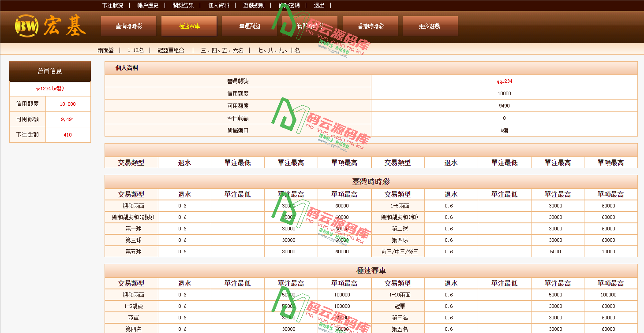The image size is (644, 333).
Task: Click the 下注狀況 menu item
Action: click(112, 5)
